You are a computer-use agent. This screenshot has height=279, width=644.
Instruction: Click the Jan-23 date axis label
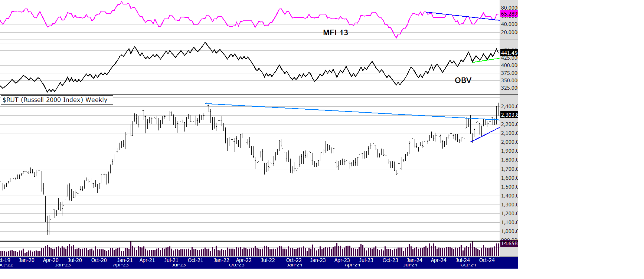point(318,260)
